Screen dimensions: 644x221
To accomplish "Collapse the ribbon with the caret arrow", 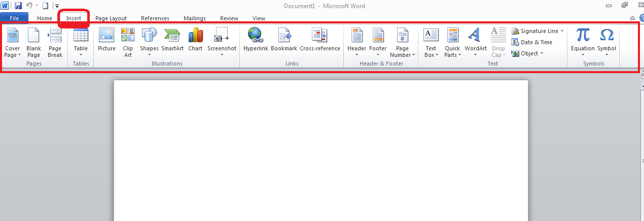I will pyautogui.click(x=632, y=18).
